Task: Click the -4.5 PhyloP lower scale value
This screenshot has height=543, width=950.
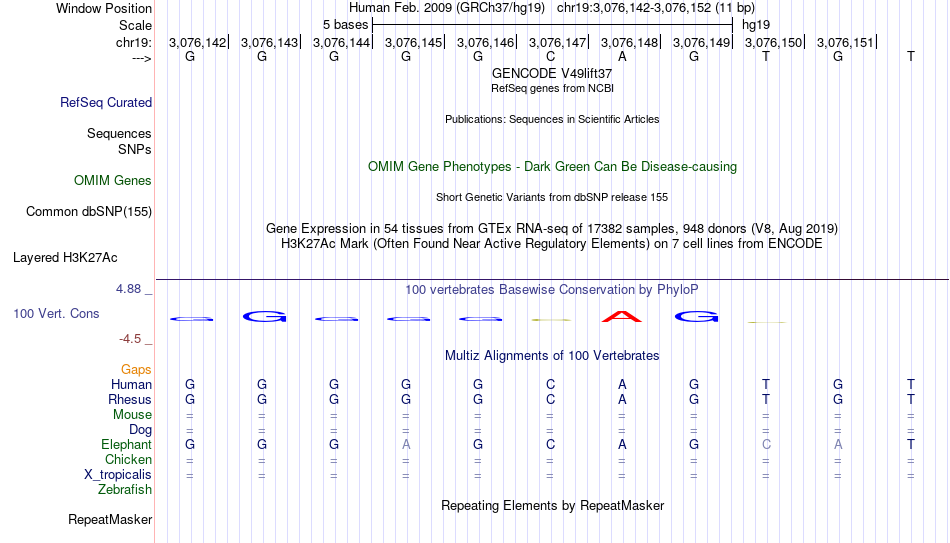Action: point(130,339)
